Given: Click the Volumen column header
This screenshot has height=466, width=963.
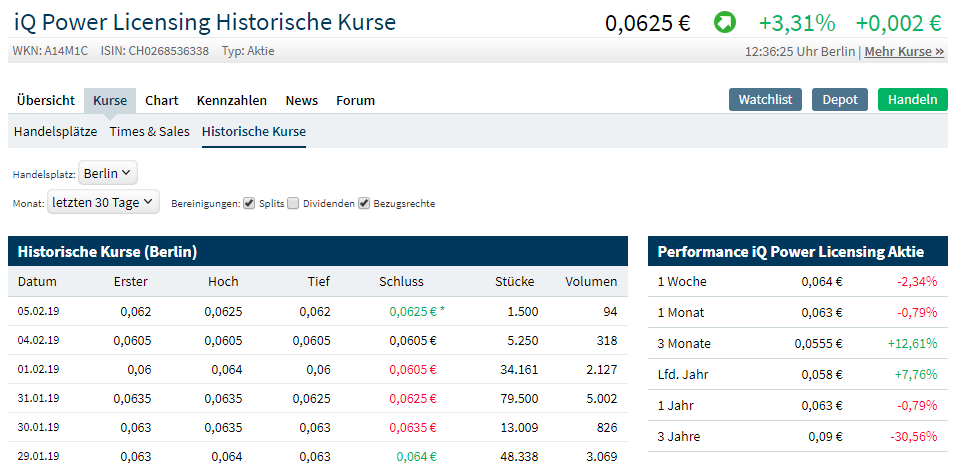Looking at the screenshot, I should pos(591,281).
